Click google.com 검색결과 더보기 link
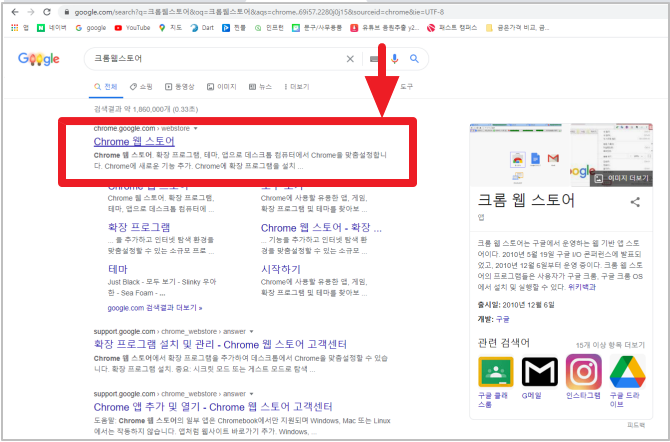 point(155,308)
